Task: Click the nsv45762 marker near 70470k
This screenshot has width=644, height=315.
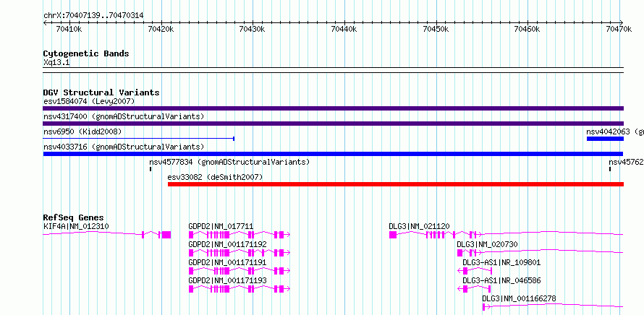Action: click(610, 169)
